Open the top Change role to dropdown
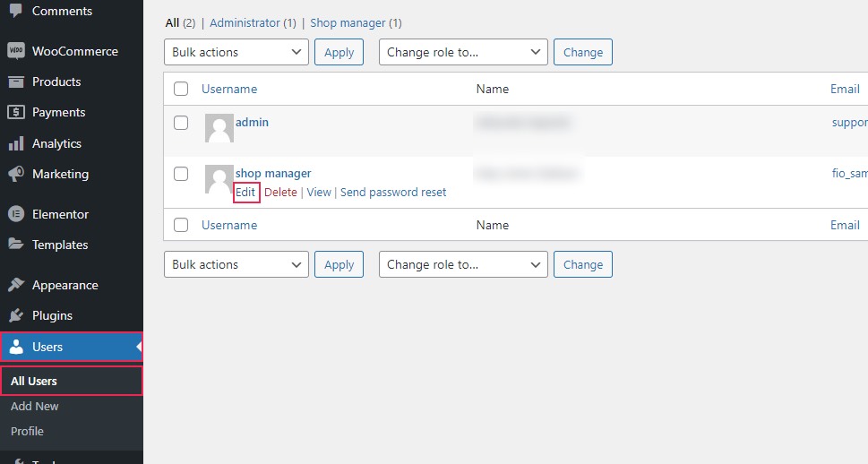The image size is (868, 464). pos(463,52)
